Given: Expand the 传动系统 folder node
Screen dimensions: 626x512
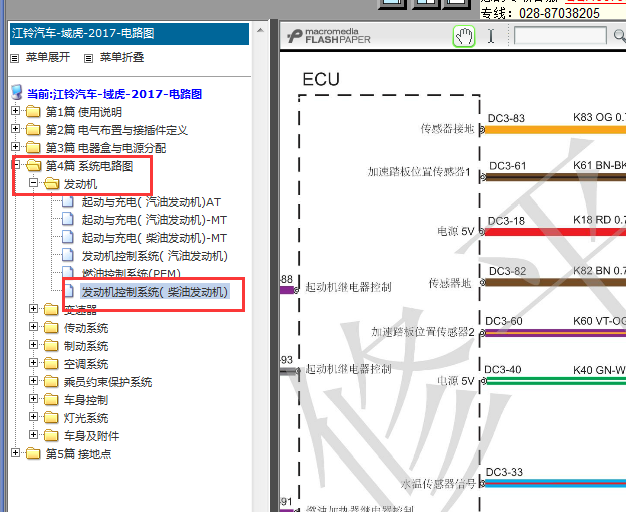Looking at the screenshot, I should [x=34, y=326].
